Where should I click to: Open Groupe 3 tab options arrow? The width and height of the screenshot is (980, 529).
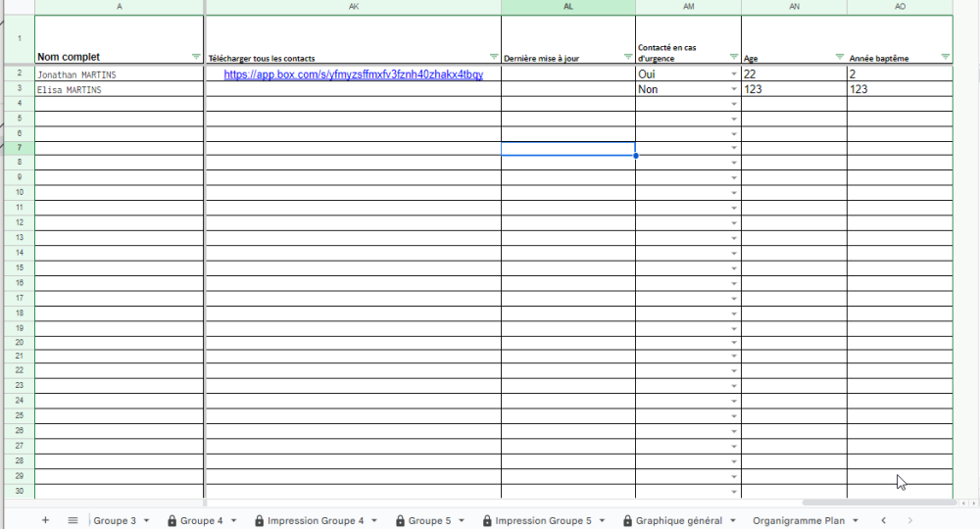tap(146, 520)
